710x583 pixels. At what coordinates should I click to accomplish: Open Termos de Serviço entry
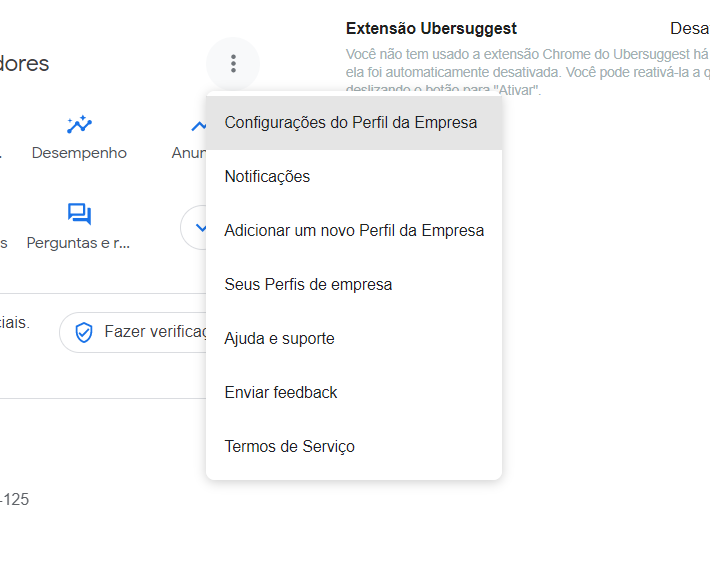(x=354, y=446)
